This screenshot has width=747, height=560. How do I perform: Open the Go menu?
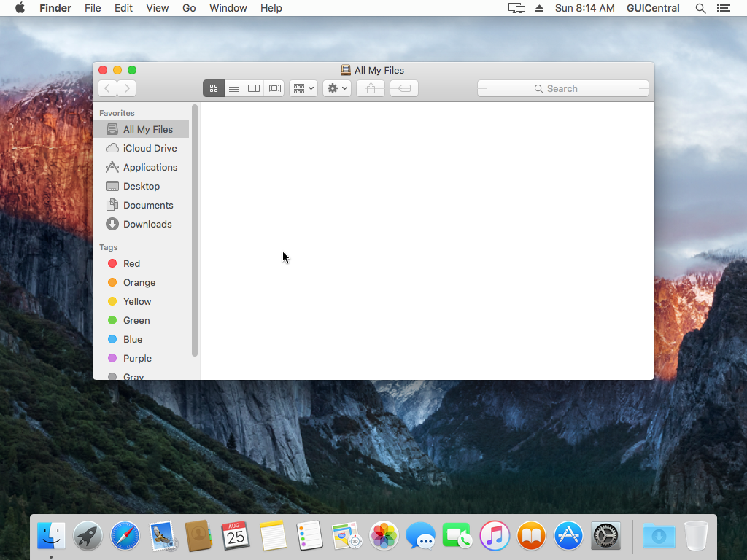189,8
